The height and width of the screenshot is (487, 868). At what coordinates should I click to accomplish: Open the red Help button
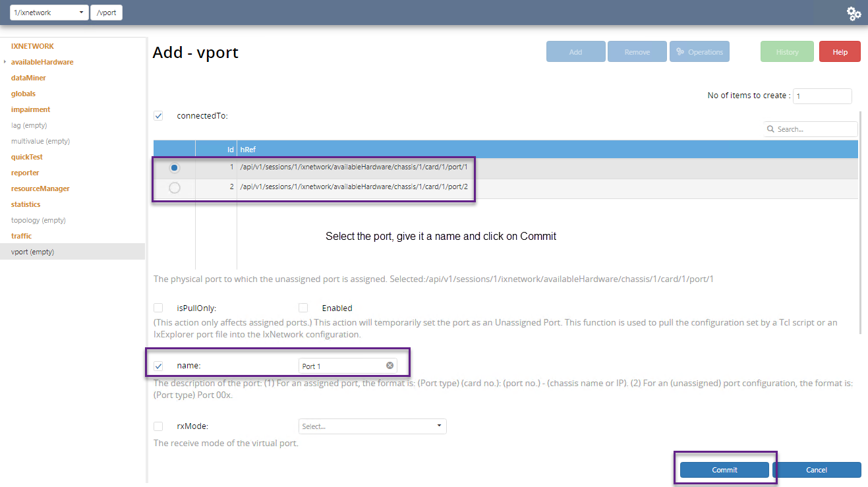click(840, 52)
